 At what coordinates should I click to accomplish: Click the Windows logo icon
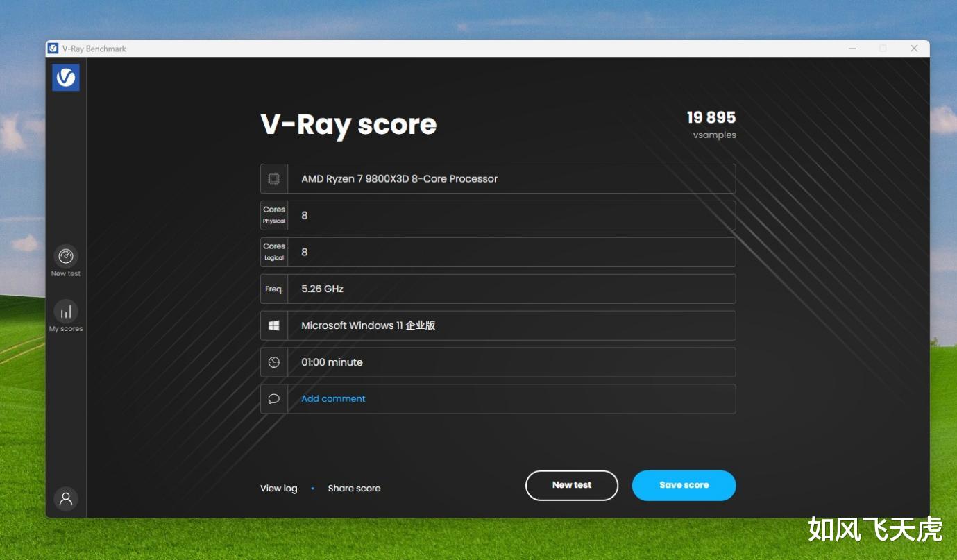tap(274, 325)
